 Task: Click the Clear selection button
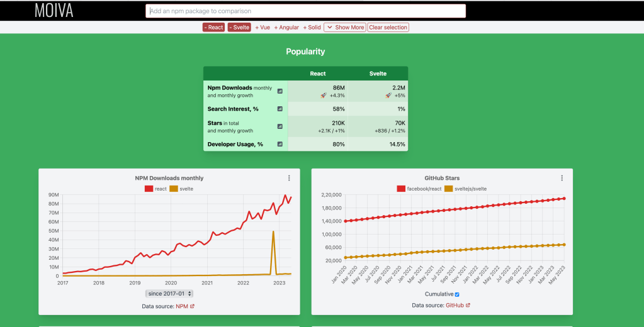point(388,28)
